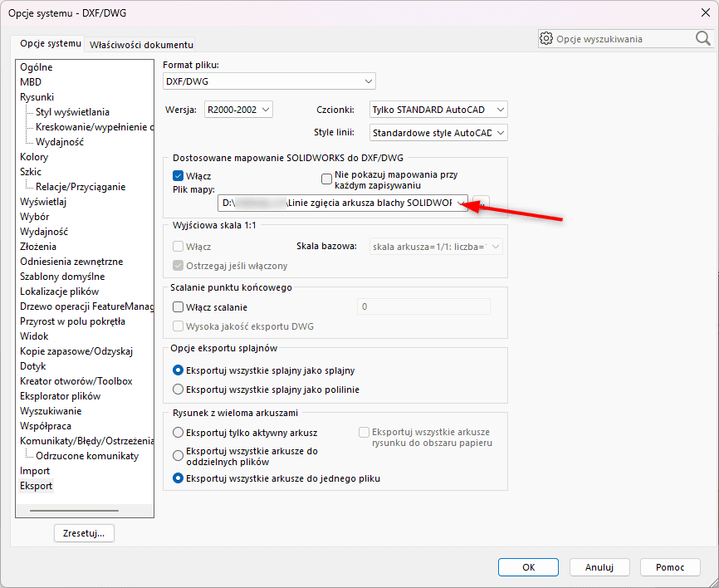Click the browse button beside map file path
719x588 pixels.
[x=482, y=203]
